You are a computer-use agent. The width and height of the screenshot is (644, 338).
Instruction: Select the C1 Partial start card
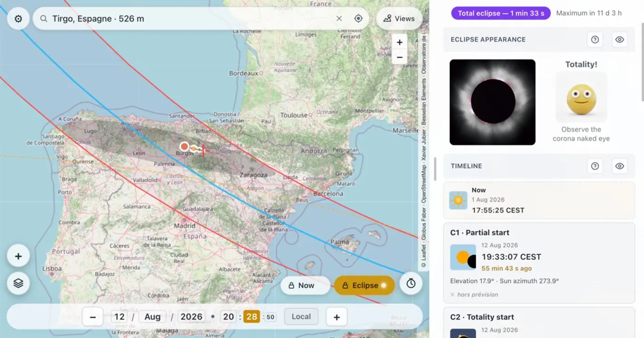pyautogui.click(x=539, y=263)
